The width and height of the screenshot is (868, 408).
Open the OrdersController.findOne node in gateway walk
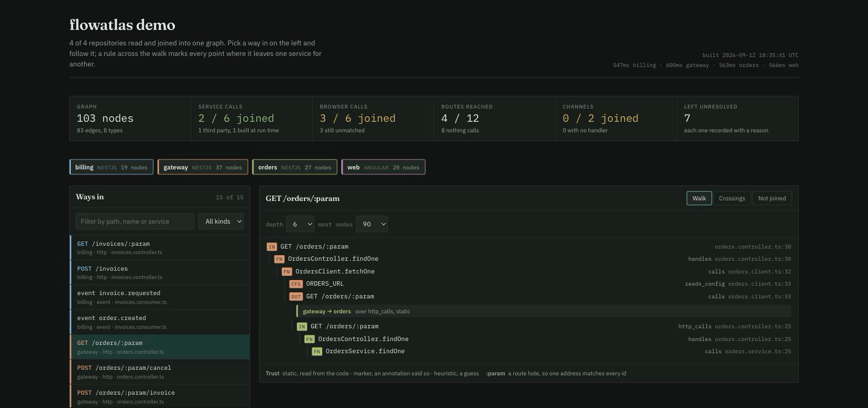pos(333,259)
